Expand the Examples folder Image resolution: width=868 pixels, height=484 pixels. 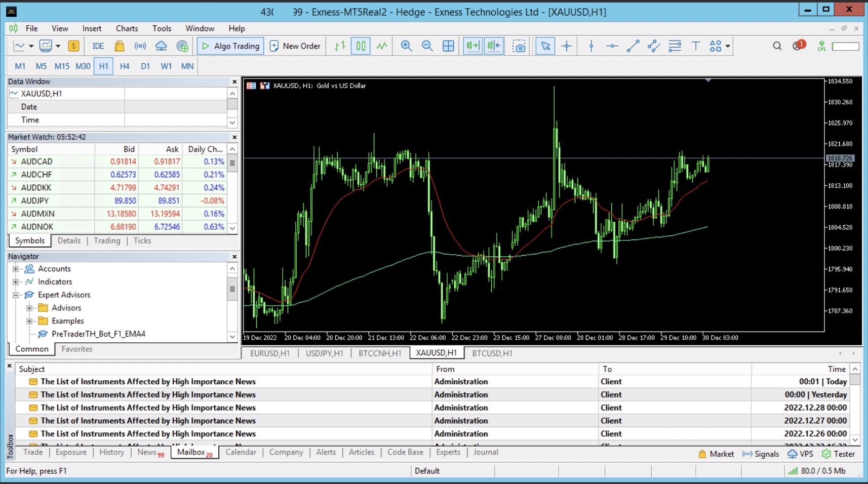point(29,321)
